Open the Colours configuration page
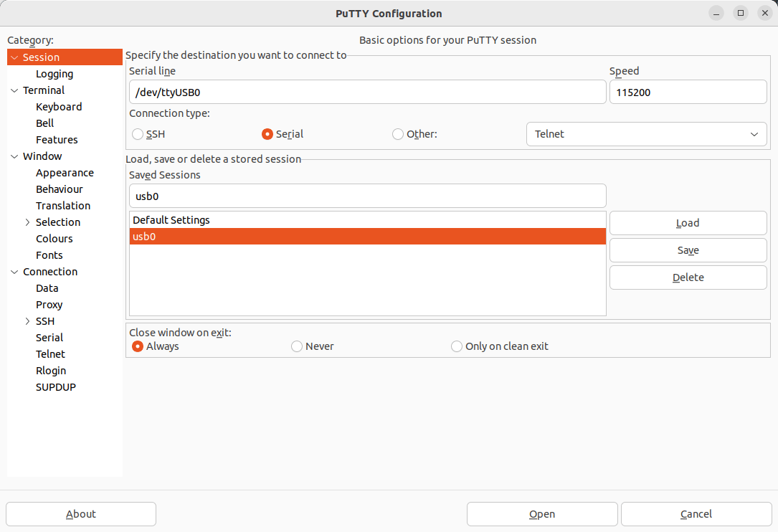The height and width of the screenshot is (532, 778). click(54, 238)
